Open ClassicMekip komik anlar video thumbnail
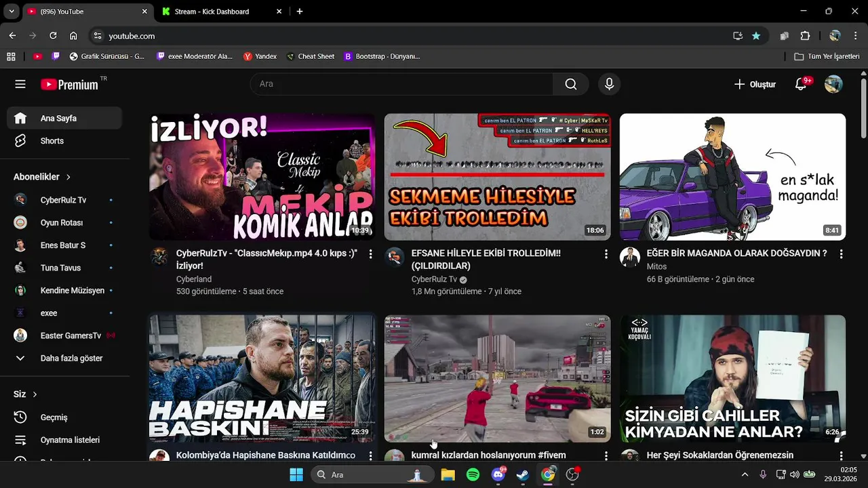The image size is (868, 488). [262, 177]
